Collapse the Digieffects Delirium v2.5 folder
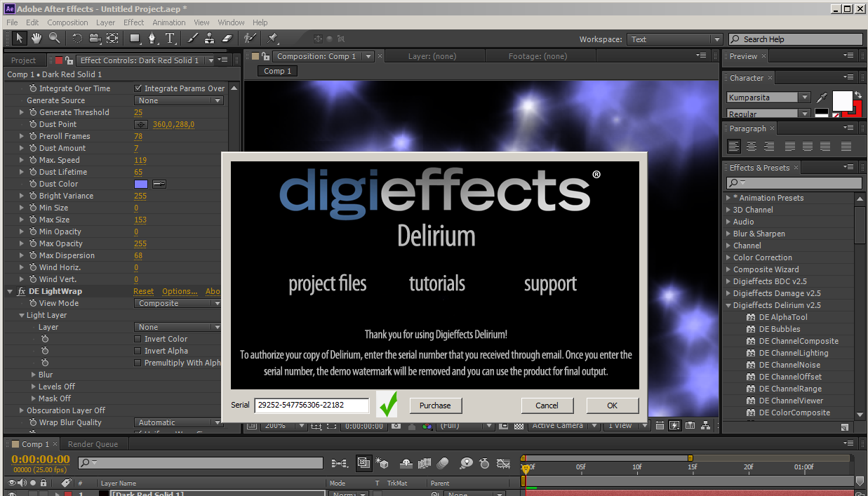The height and width of the screenshot is (496, 868). click(x=728, y=305)
